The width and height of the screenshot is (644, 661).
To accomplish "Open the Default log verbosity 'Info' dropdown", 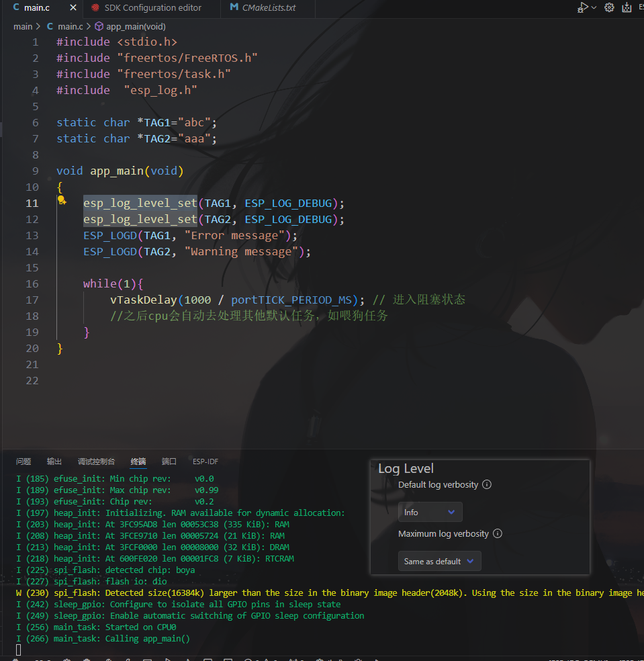I will pos(430,512).
